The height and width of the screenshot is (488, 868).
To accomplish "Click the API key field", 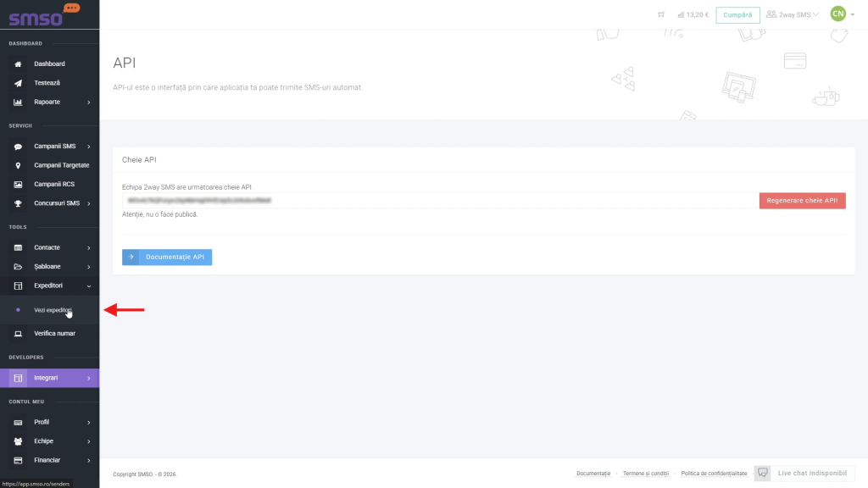I will click(x=440, y=200).
